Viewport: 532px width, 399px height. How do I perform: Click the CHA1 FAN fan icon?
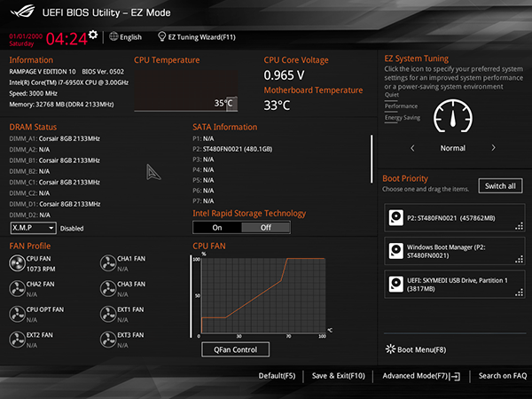[108, 263]
